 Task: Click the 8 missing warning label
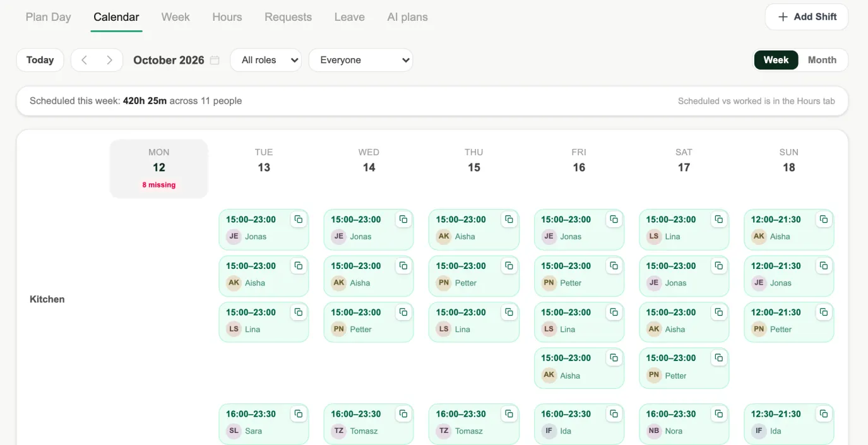(x=159, y=185)
